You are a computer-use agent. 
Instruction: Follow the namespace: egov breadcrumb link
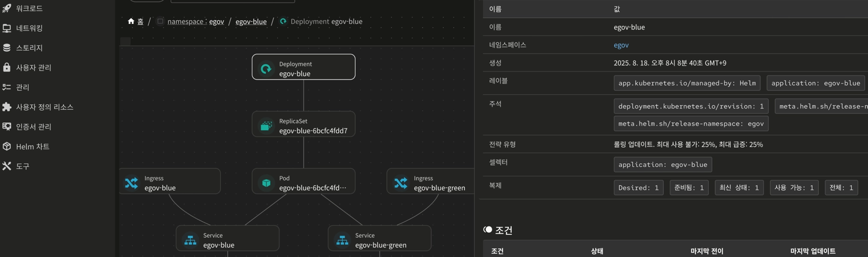pos(196,22)
